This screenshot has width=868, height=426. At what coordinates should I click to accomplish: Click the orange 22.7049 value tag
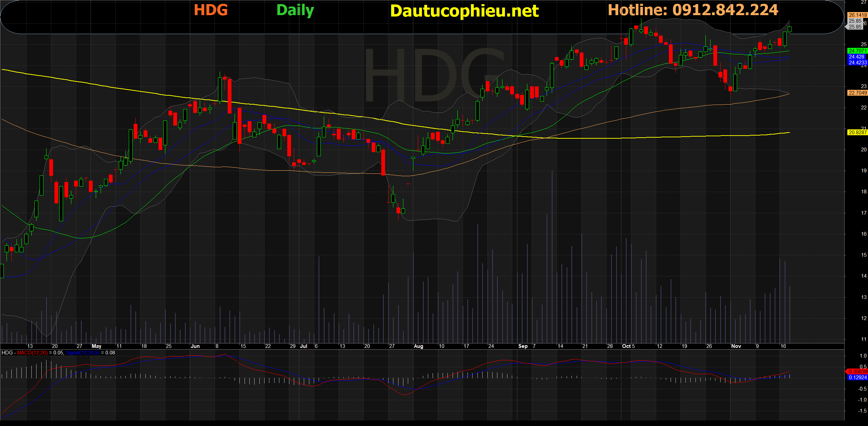coord(857,93)
